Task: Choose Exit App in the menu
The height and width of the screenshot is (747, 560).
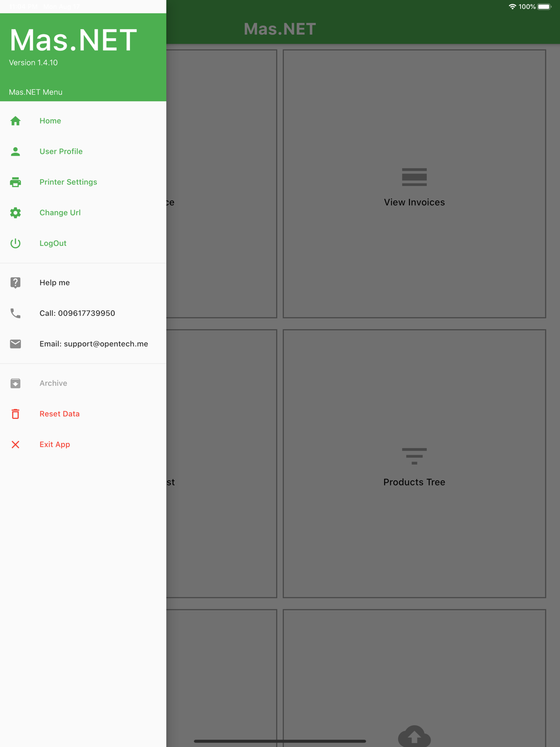Action: point(83,445)
